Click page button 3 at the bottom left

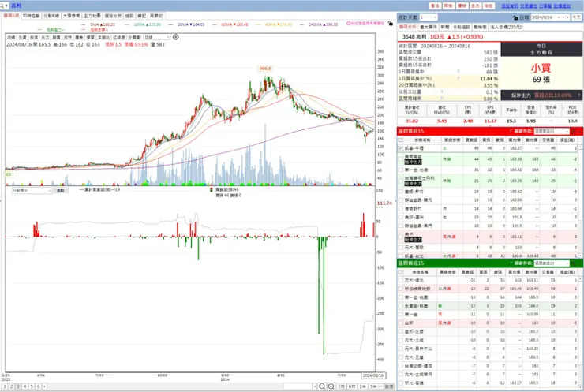(x=18, y=386)
